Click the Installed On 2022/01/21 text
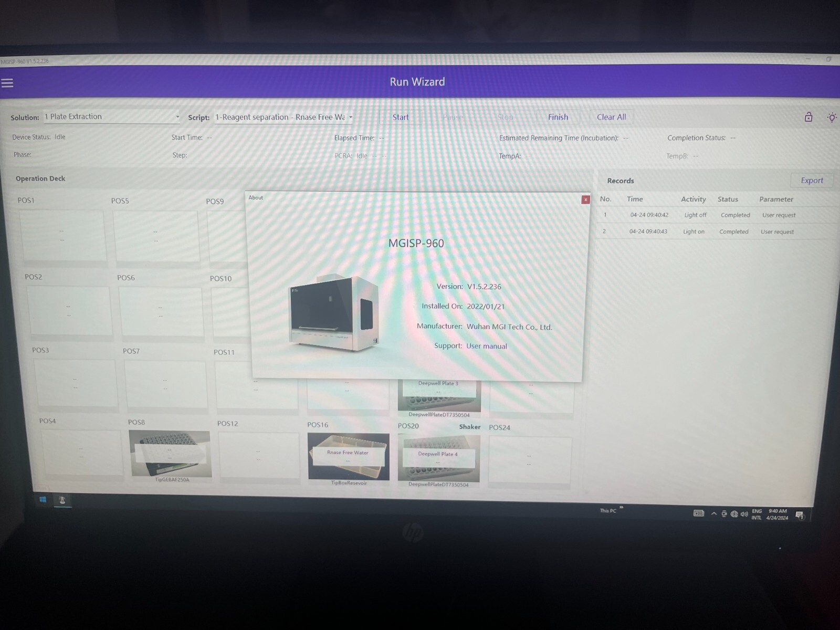840x630 pixels. [x=463, y=306]
